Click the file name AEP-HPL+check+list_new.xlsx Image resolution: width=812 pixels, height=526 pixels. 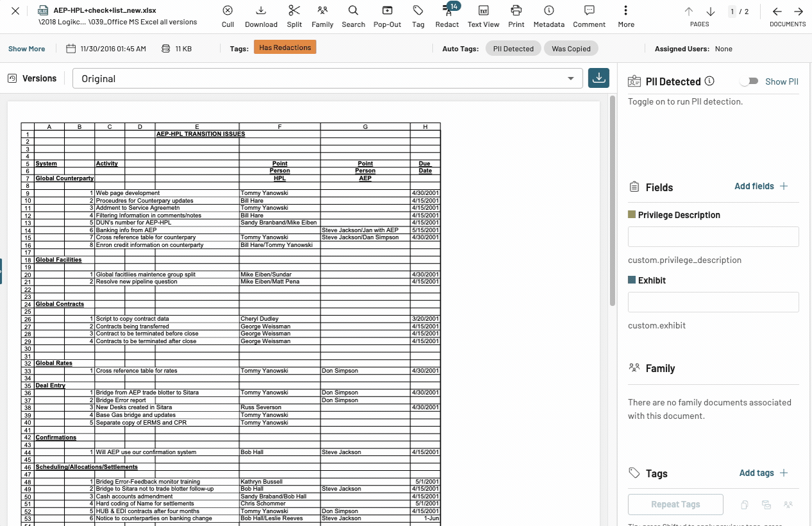(x=104, y=10)
